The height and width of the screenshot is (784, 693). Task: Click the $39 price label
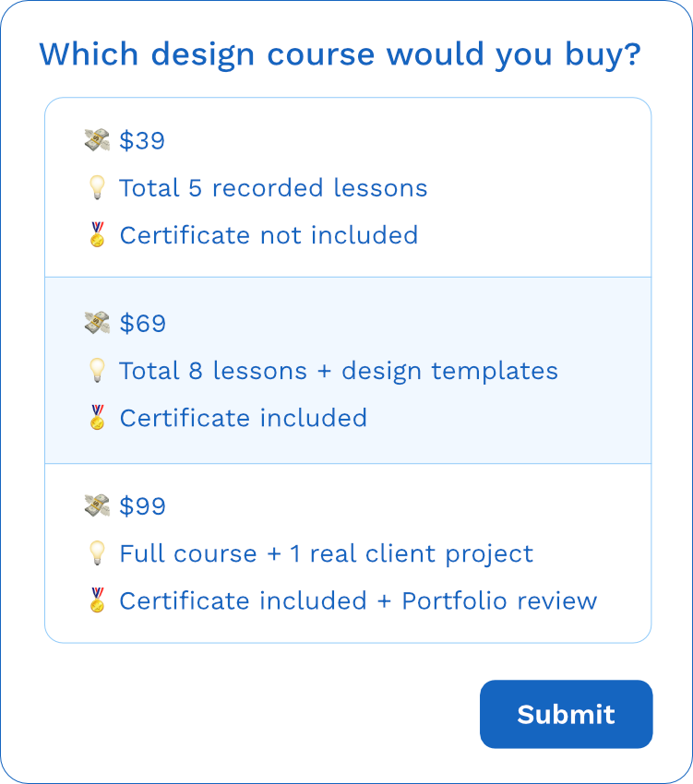(x=141, y=140)
